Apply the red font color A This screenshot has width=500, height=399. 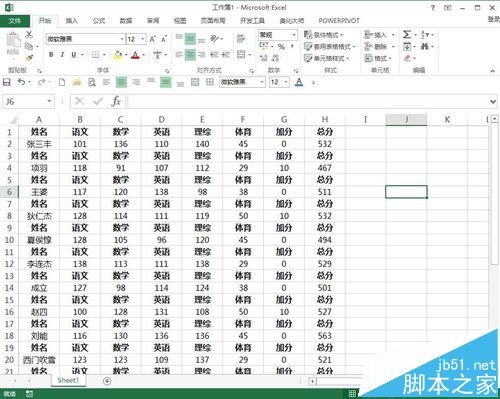click(x=135, y=55)
